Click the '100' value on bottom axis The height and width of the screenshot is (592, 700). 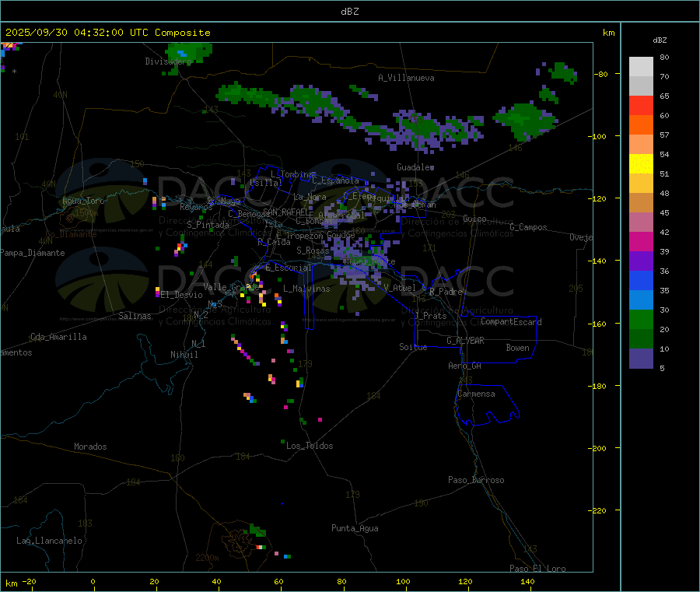403,581
